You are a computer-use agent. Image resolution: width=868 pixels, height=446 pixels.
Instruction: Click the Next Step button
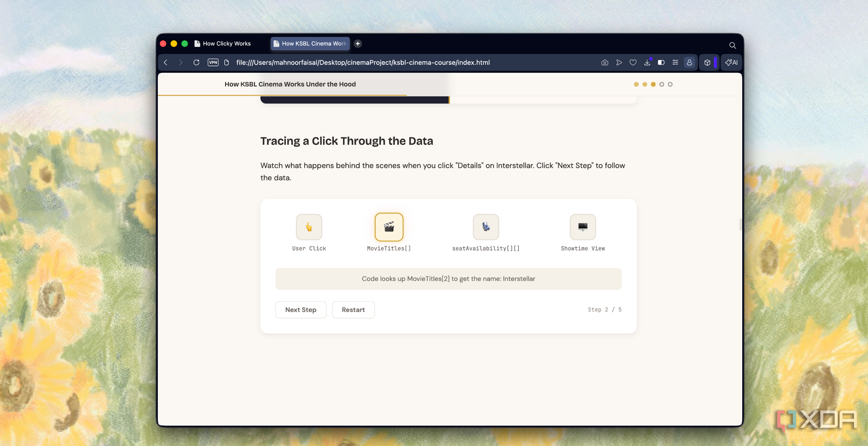point(301,310)
